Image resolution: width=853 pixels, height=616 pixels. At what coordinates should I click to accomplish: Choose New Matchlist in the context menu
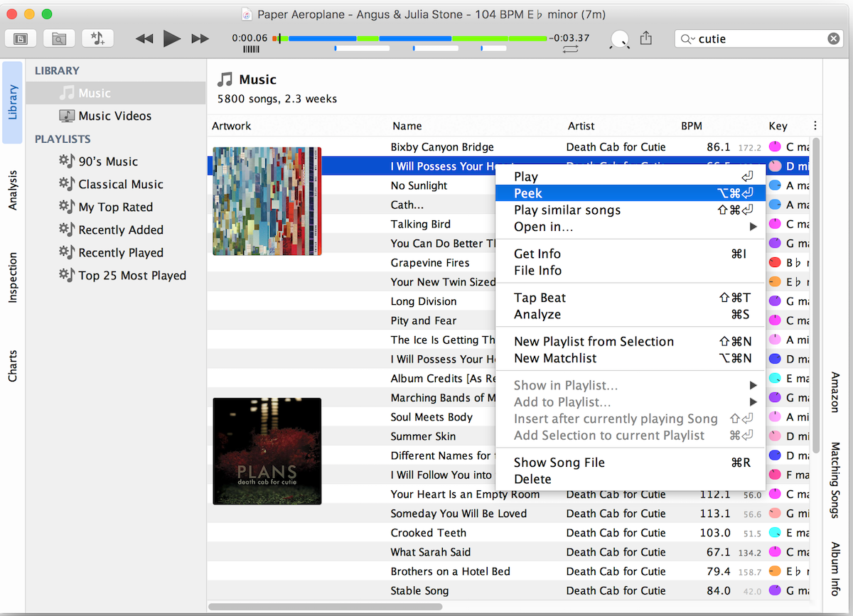631,359
